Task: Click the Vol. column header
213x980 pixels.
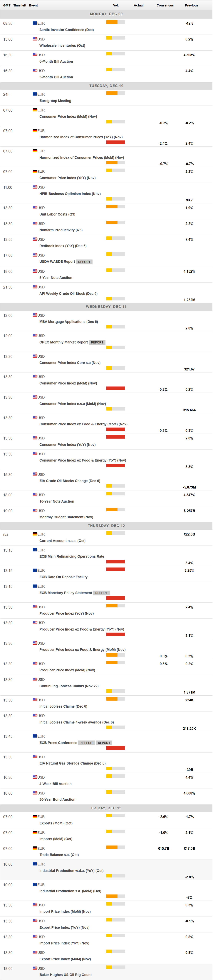Action: coord(116,5)
